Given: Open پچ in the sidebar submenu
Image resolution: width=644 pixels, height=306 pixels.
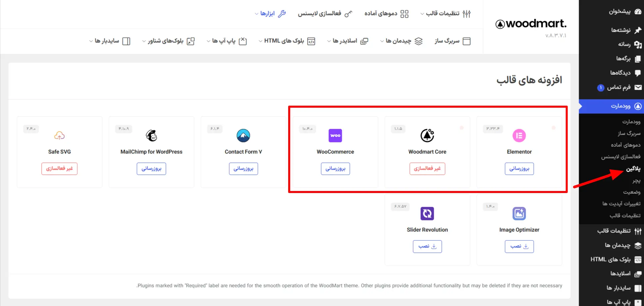Looking at the screenshot, I should [x=636, y=181].
